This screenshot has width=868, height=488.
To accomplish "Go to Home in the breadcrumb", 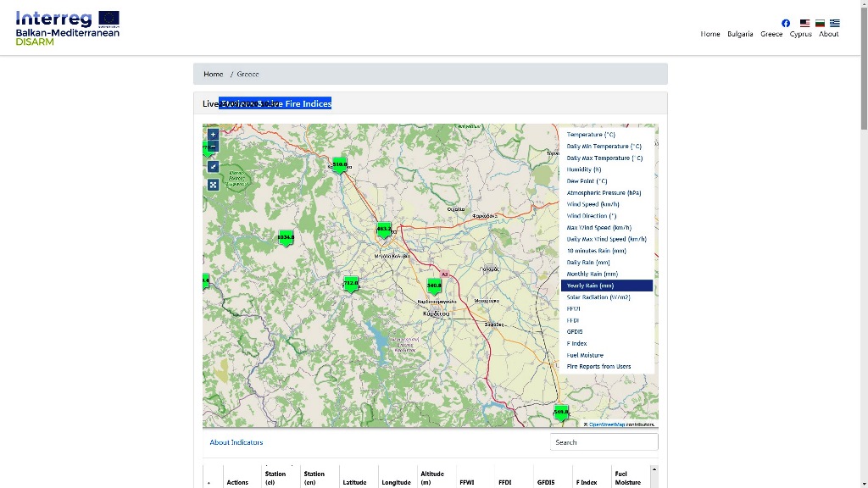I will click(x=213, y=75).
